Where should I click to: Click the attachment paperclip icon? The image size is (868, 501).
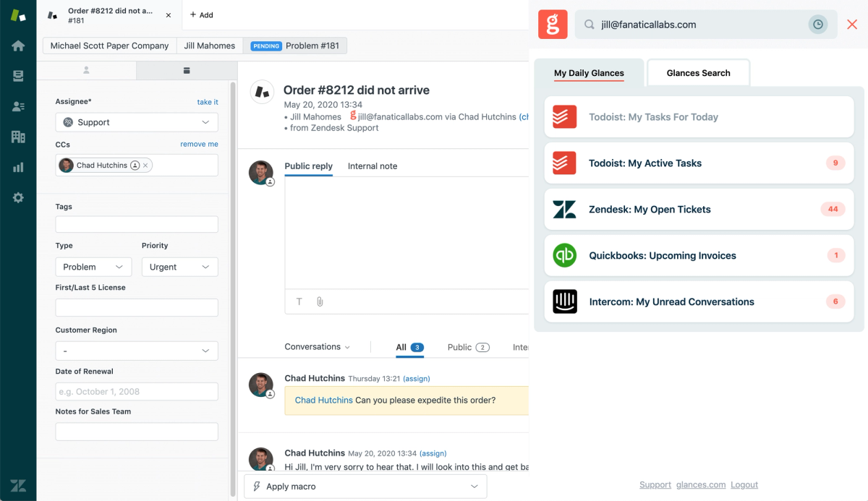click(320, 301)
